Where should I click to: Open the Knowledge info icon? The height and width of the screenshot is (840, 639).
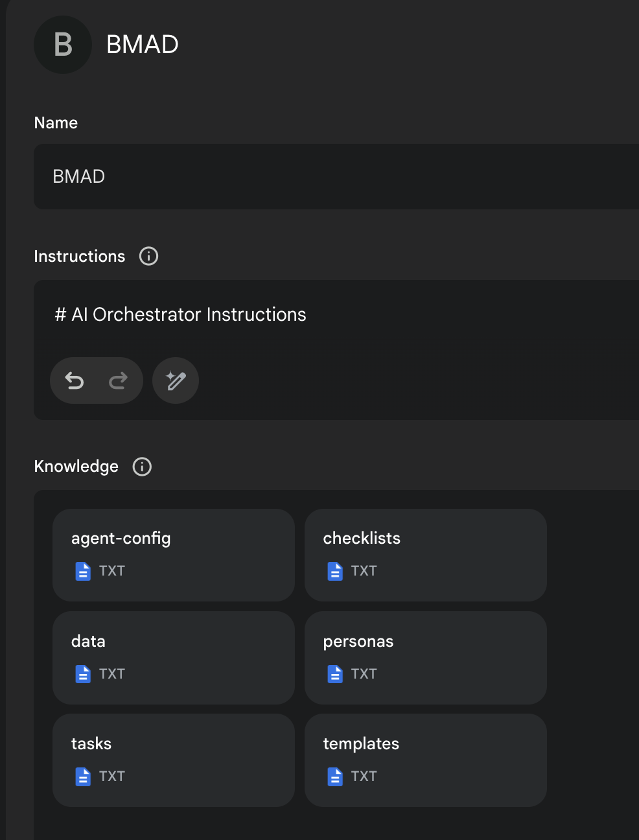(142, 467)
